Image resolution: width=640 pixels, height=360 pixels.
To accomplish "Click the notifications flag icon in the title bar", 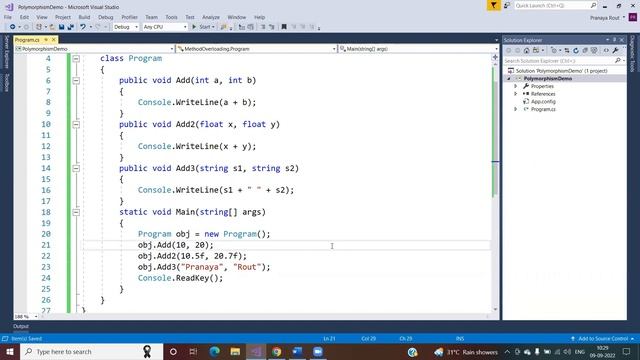I will coord(493,5).
